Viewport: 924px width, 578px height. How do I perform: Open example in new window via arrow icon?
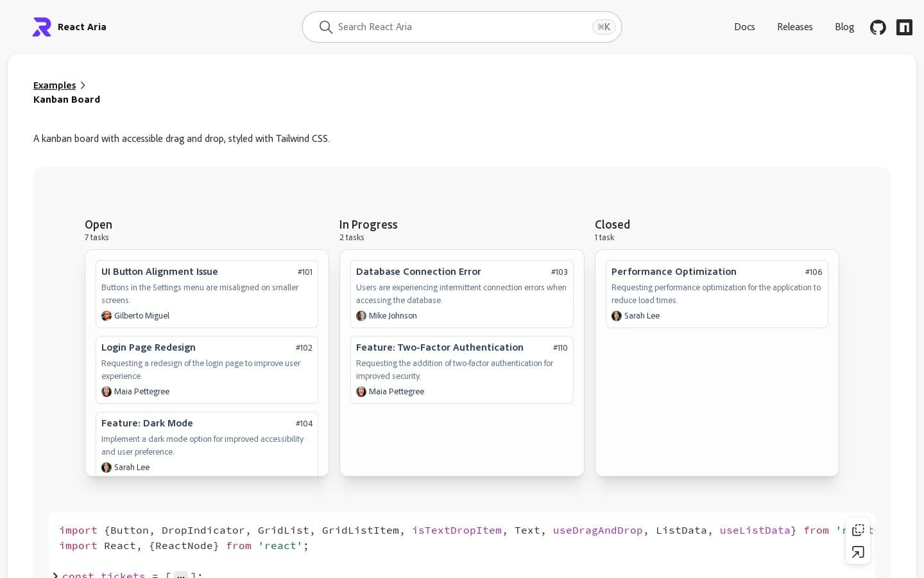pos(858,552)
